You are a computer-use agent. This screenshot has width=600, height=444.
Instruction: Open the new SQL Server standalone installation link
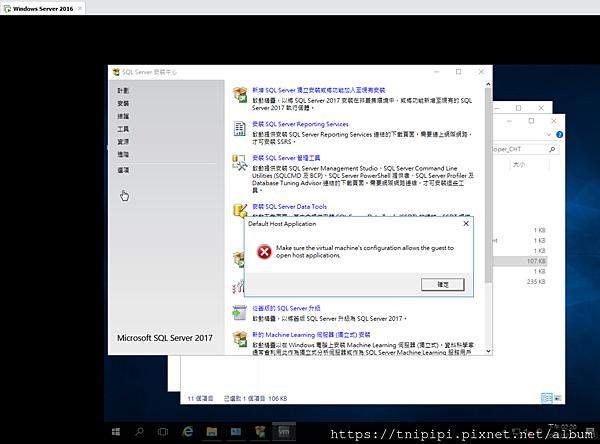pos(318,90)
